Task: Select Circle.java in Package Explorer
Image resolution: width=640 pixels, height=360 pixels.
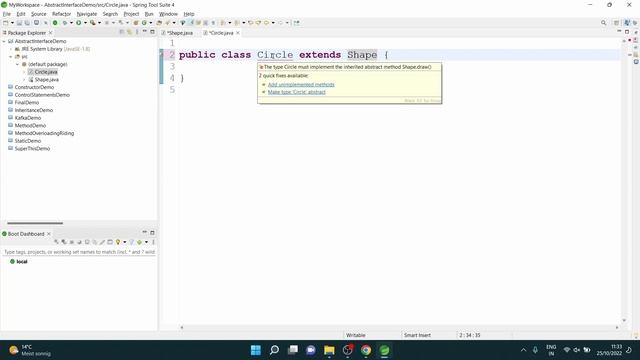Action: (43, 72)
